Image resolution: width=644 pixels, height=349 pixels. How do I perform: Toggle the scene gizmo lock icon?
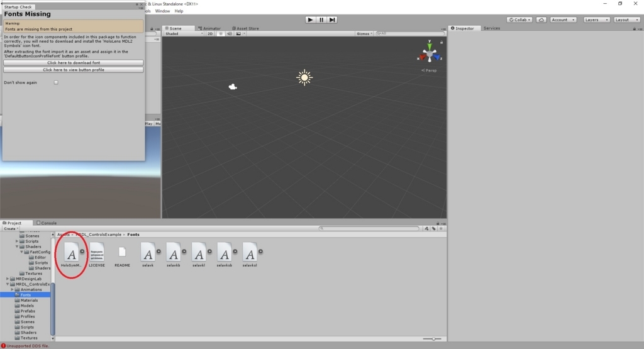pos(441,42)
